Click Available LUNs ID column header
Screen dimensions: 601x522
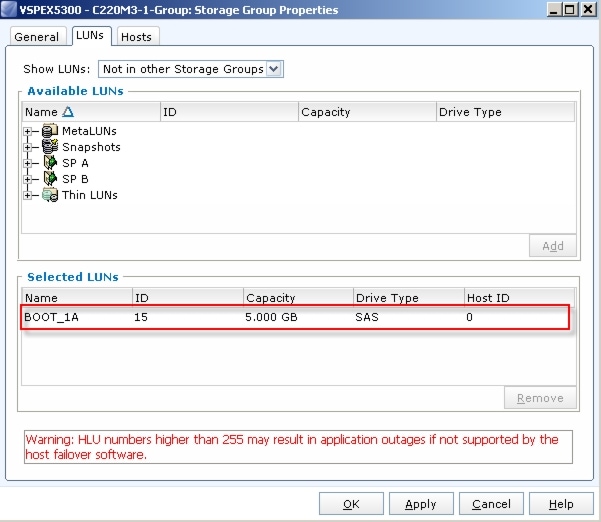pyautogui.click(x=229, y=112)
